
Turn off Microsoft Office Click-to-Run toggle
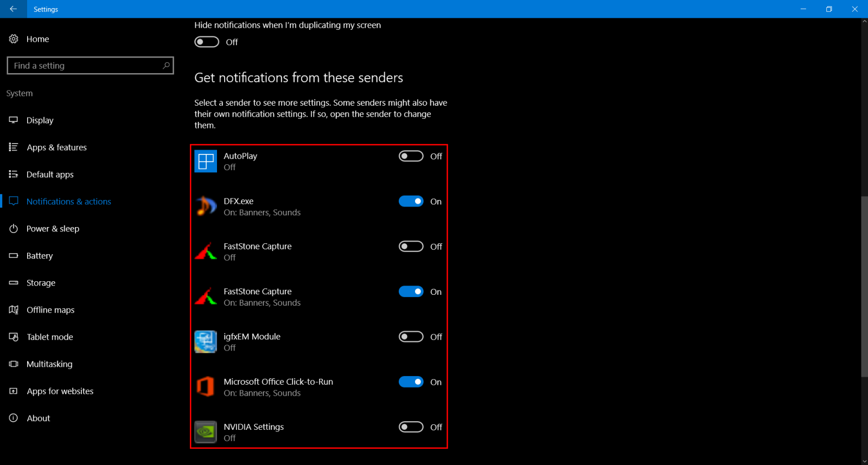coord(411,382)
